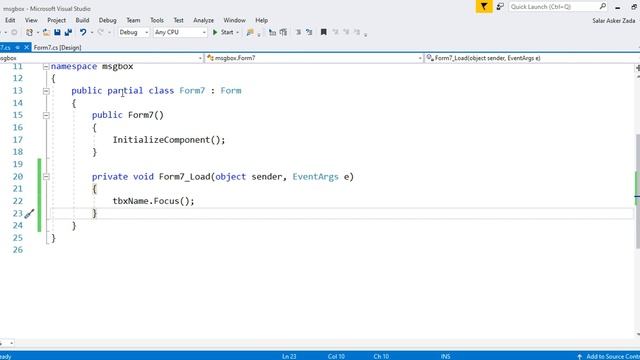The width and height of the screenshot is (640, 360).
Task: Switch to the Form7.cs [Design] tab
Action: click(x=57, y=48)
